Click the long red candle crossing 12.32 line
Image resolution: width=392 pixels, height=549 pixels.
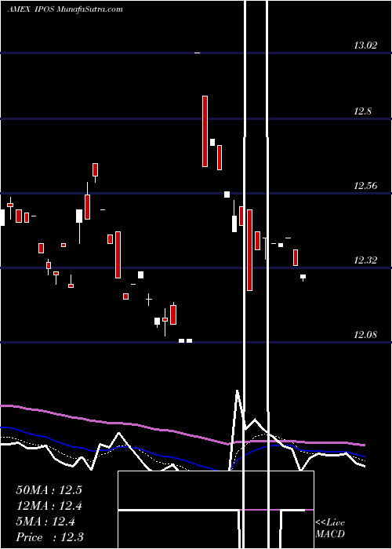point(249,250)
